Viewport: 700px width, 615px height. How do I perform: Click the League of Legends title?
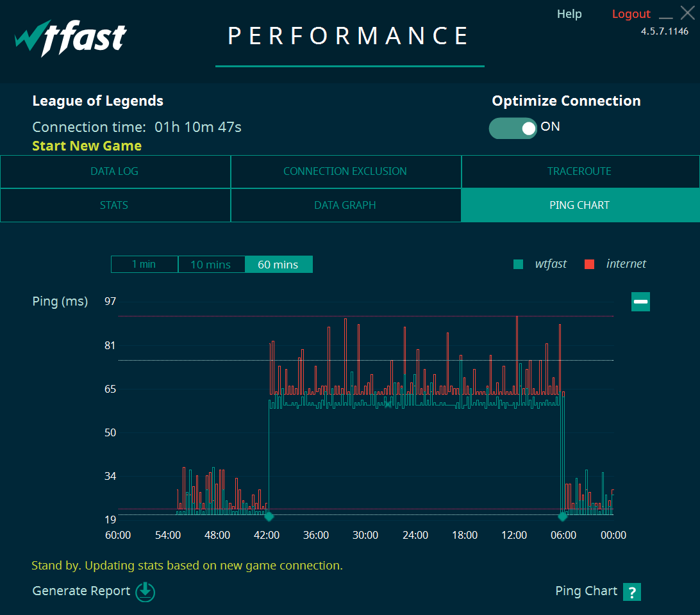point(98,101)
